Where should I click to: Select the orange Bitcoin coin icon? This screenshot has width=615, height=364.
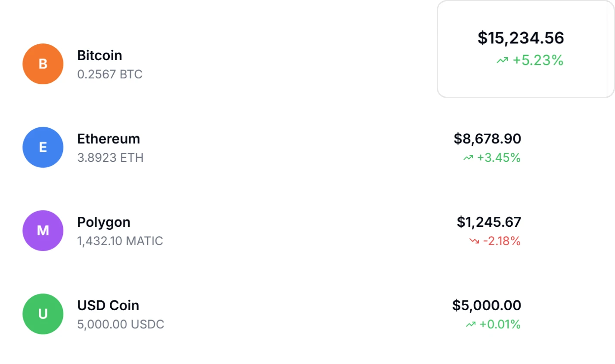[x=43, y=64]
